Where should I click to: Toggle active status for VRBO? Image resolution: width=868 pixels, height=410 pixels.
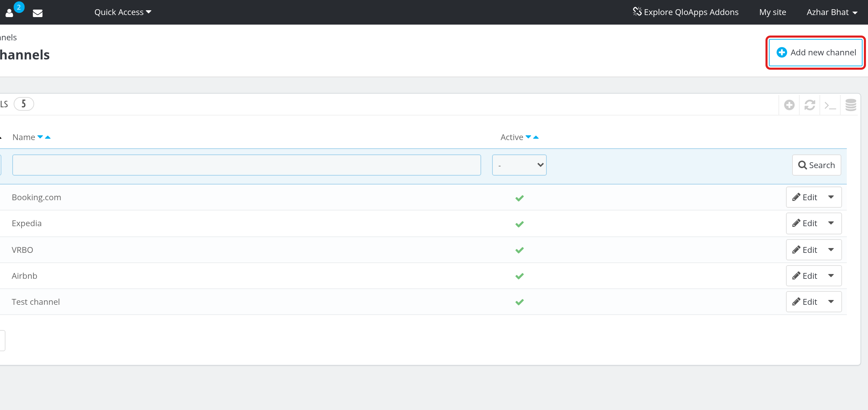(519, 250)
